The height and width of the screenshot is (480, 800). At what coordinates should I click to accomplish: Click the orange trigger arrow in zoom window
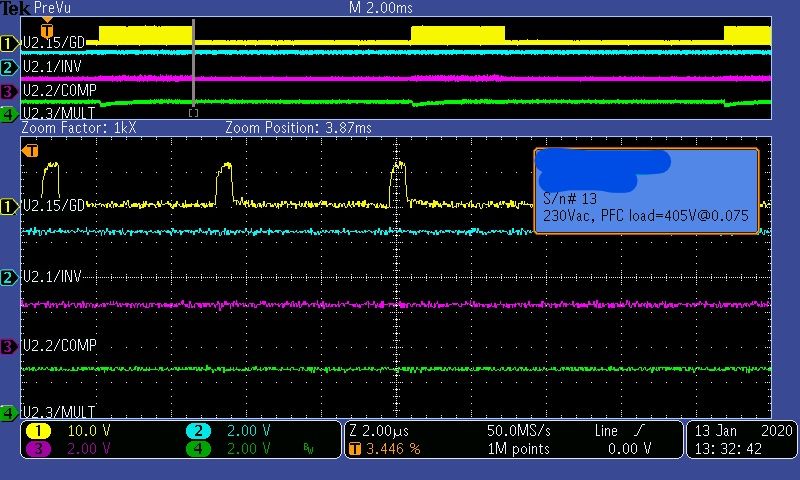[x=30, y=150]
